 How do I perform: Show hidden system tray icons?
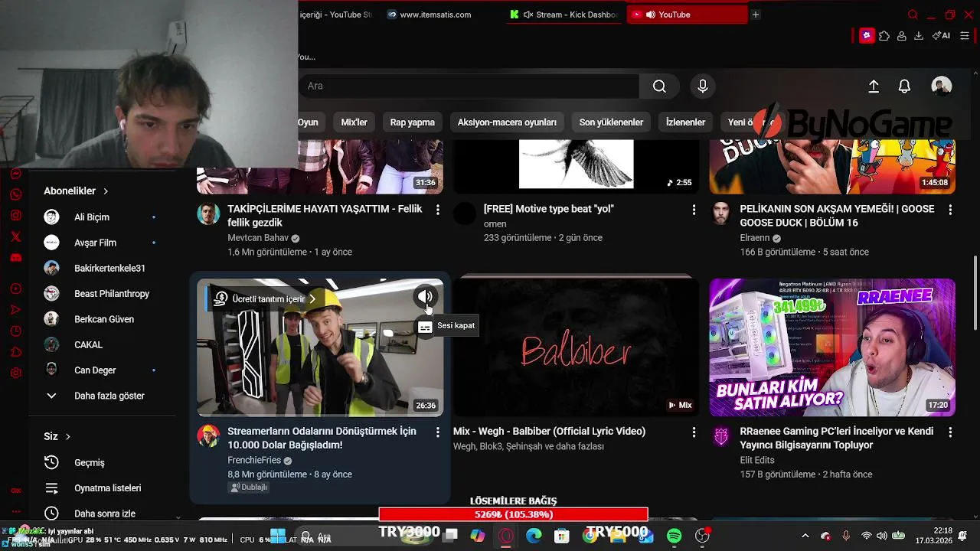[x=805, y=536]
